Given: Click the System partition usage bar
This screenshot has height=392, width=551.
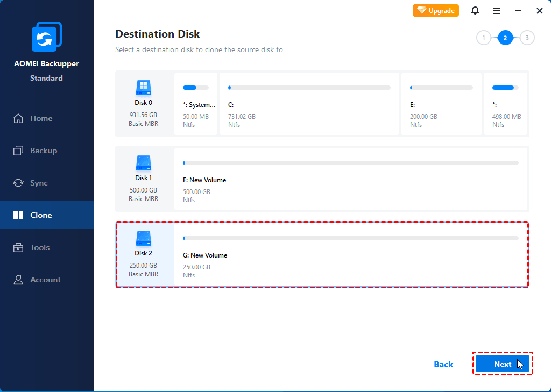Looking at the screenshot, I should [196, 88].
